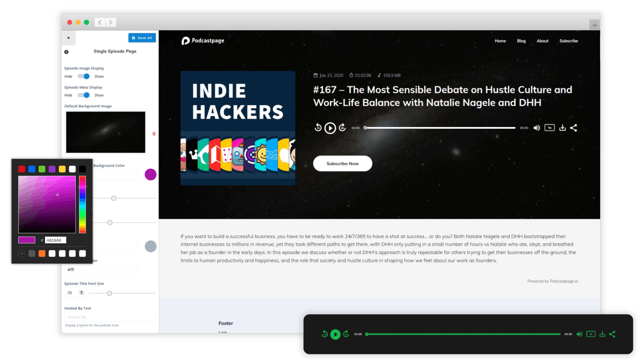
Task: Go forward with browser forward arrow
Action: (110, 22)
